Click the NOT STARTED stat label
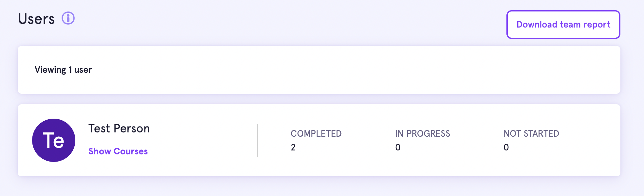 (x=531, y=134)
